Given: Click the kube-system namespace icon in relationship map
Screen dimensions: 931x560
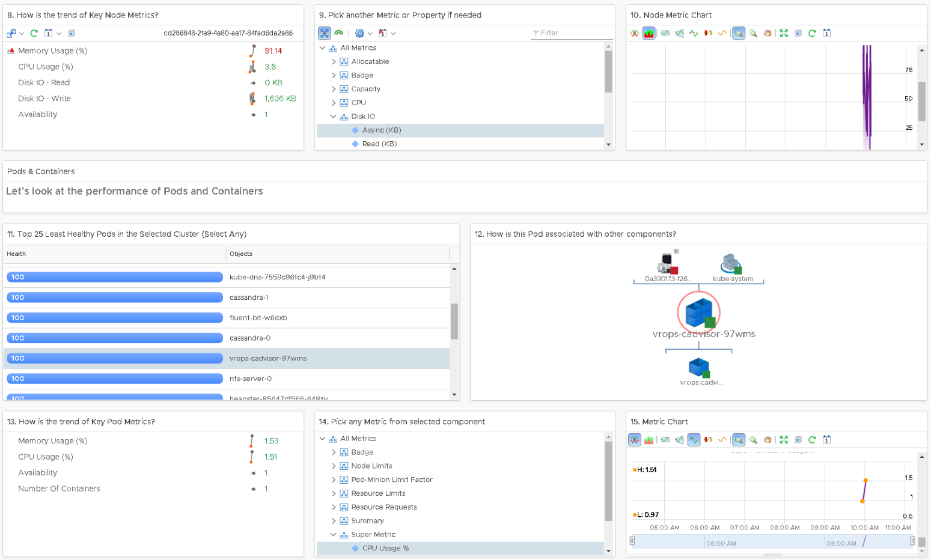Looking at the screenshot, I should click(732, 264).
